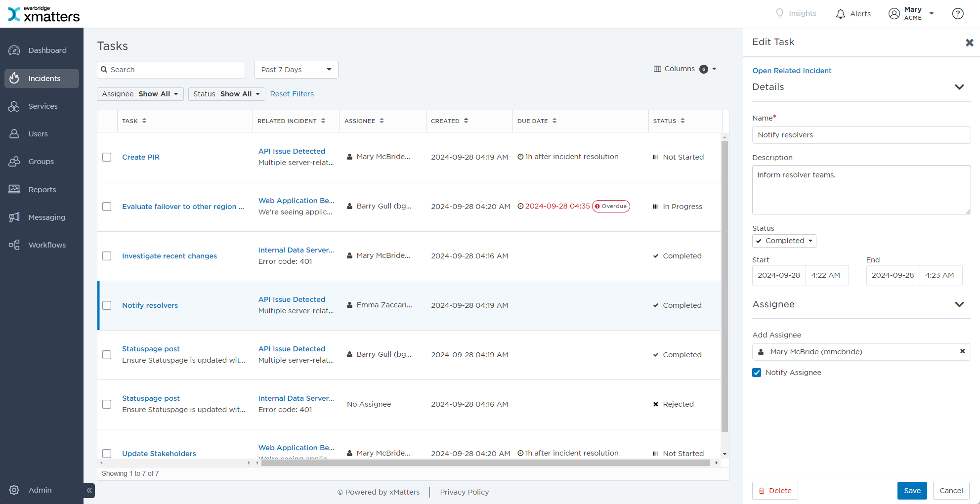
Task: Collapse the Assignee section chevron
Action: tap(959, 304)
